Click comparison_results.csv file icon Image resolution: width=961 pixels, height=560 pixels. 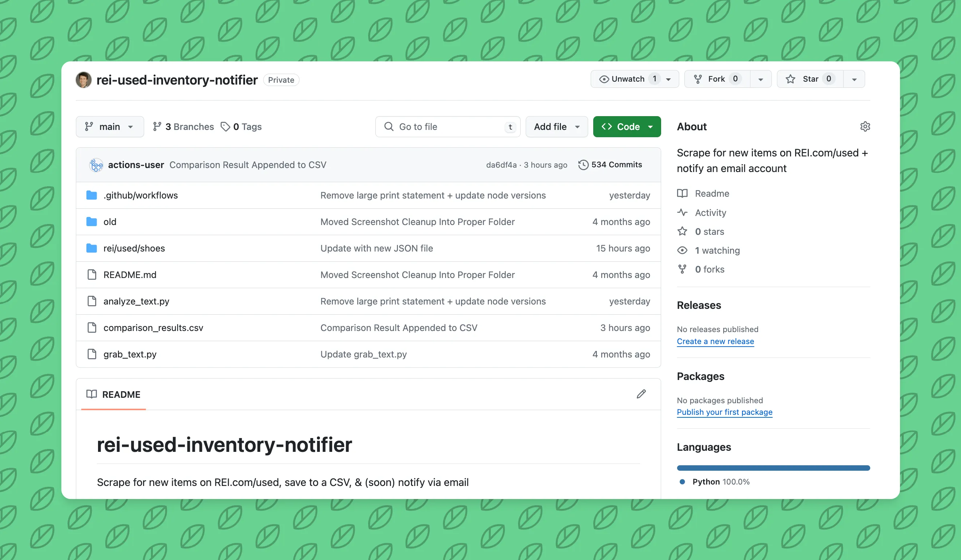click(91, 327)
